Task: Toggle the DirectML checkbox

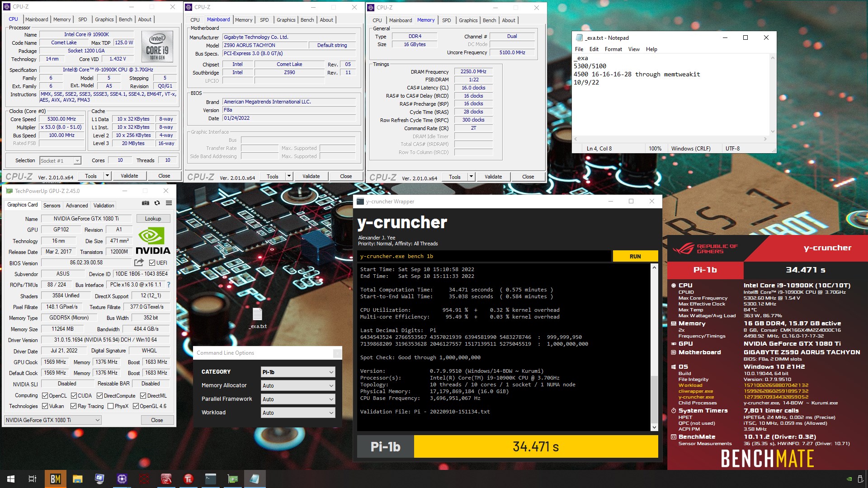Action: [x=143, y=396]
